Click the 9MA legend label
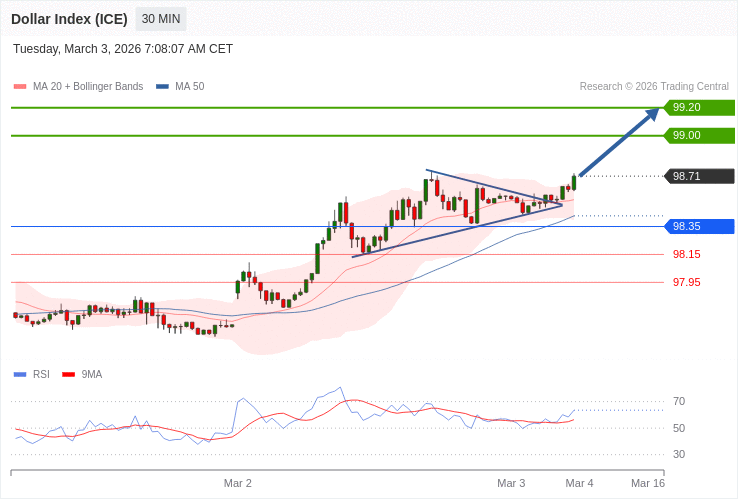Viewport: 738px width, 500px height. (92, 375)
